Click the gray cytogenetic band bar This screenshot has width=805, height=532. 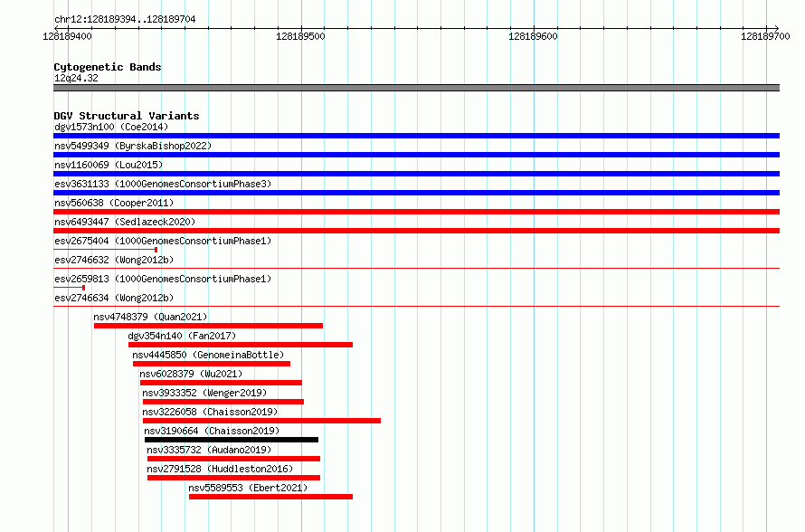click(x=416, y=88)
